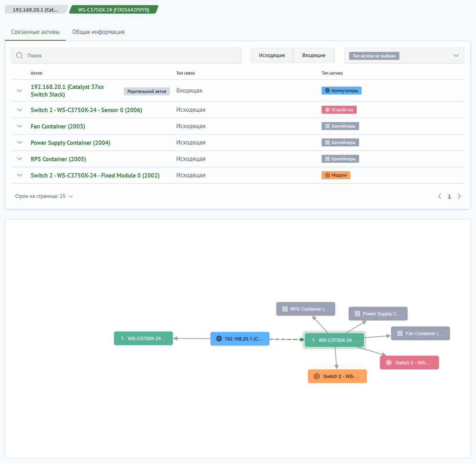This screenshot has height=464, width=476.
Task: Go to next page arrow
Action: [x=459, y=196]
